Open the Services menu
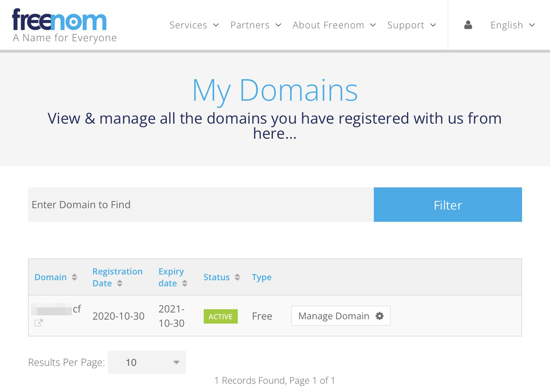This screenshot has width=550, height=392. point(194,25)
